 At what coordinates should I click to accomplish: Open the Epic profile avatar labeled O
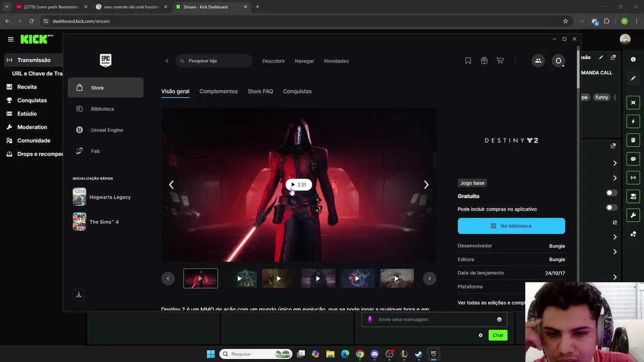[x=558, y=61]
